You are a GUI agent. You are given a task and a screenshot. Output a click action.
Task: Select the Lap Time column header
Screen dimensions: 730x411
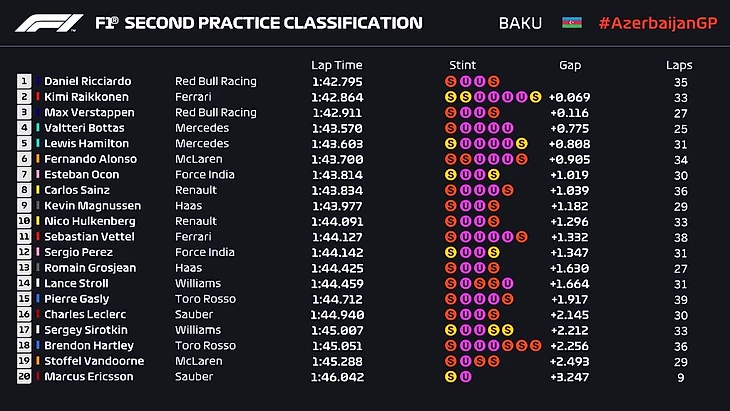coord(334,65)
